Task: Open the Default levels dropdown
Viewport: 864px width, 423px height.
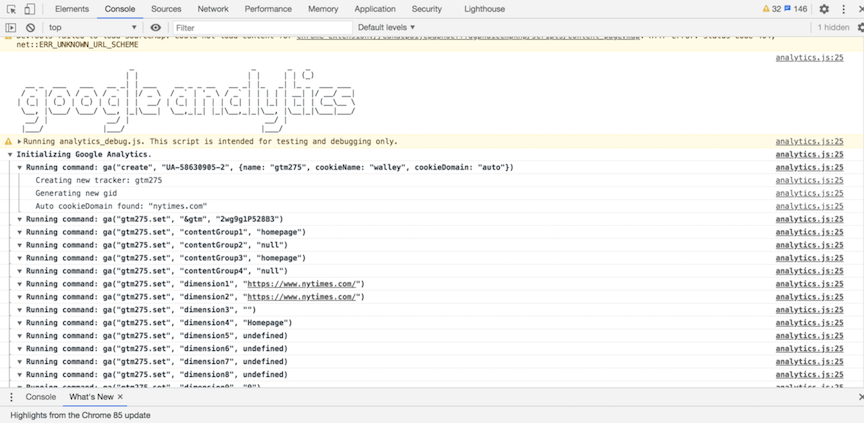Action: click(x=386, y=28)
